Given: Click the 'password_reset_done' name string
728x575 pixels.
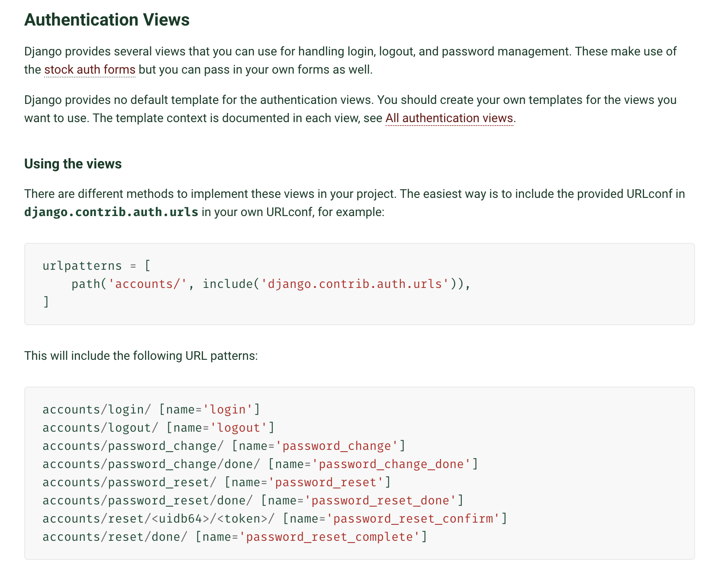Looking at the screenshot, I should pos(380,500).
